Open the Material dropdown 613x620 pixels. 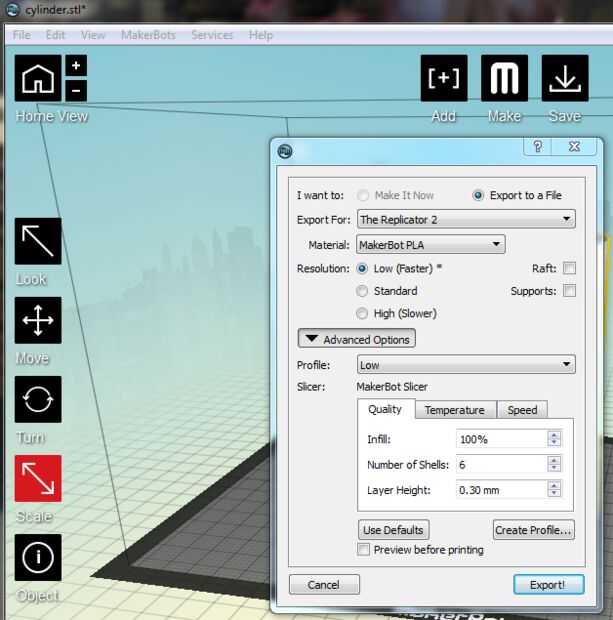(x=431, y=244)
